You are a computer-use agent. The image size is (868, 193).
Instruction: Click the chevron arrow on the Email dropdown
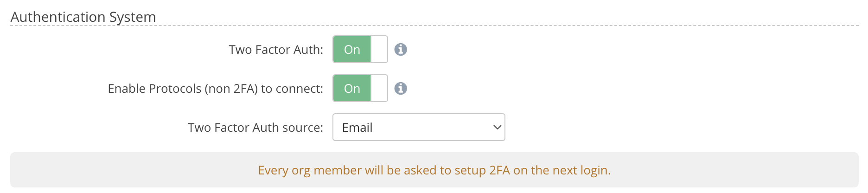(497, 127)
